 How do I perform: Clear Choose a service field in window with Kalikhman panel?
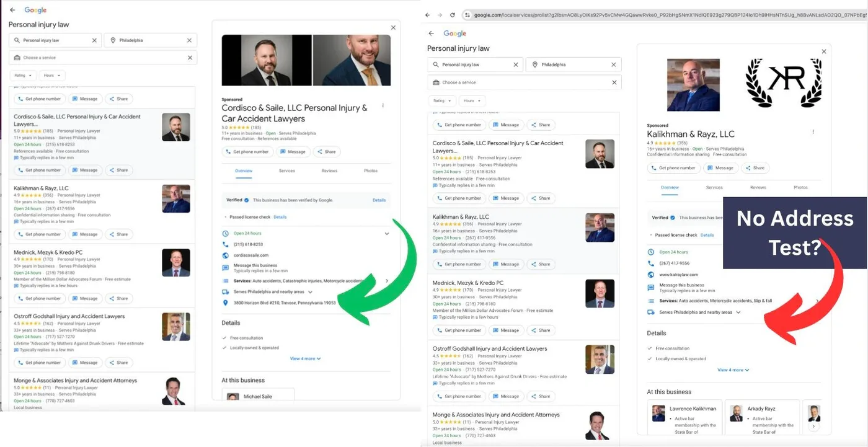click(614, 82)
